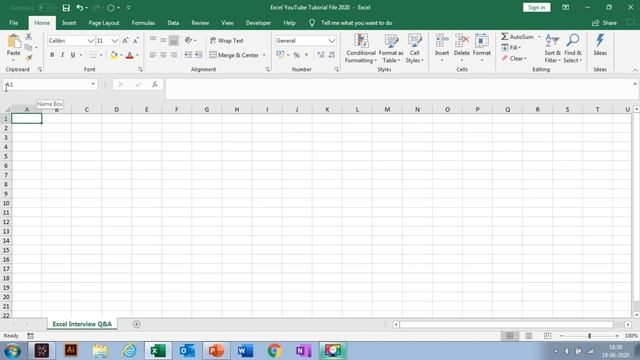Click the Format Painter brush icon

[29, 58]
